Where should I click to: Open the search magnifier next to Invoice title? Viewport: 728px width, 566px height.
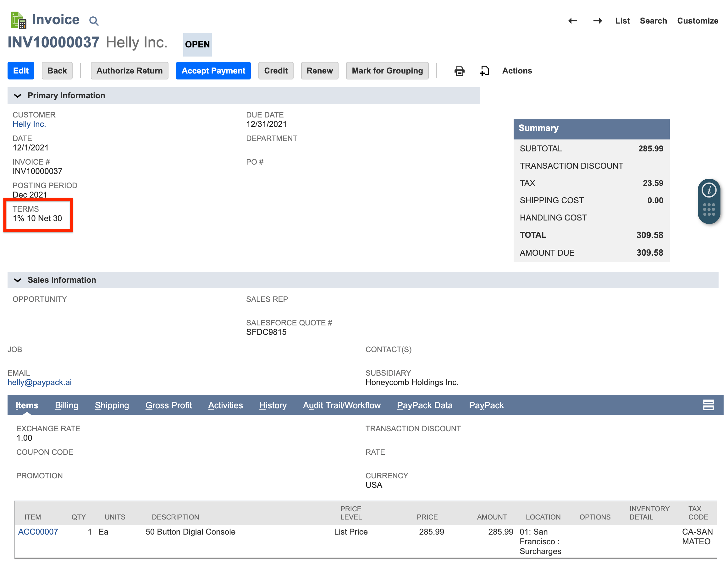coord(94,21)
